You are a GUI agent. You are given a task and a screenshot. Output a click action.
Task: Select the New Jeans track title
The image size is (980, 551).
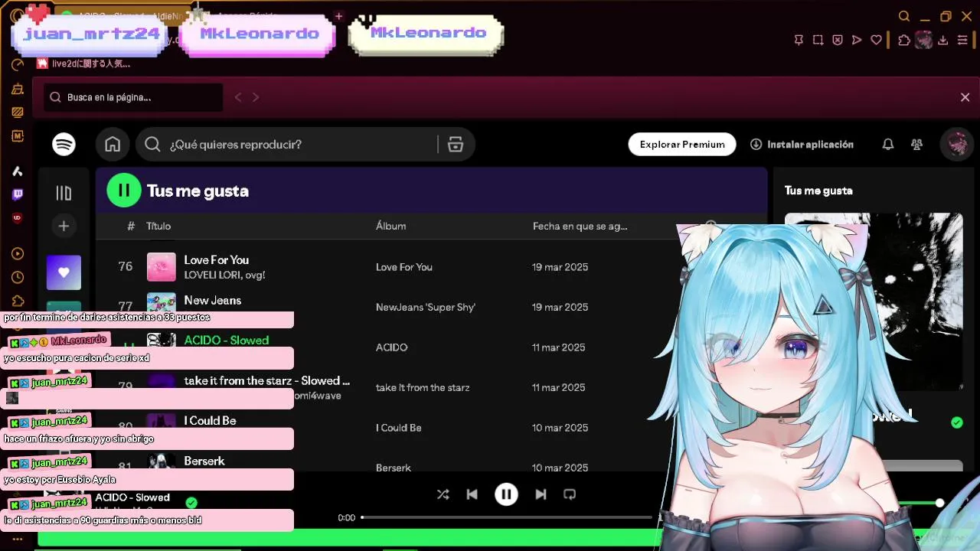pos(213,300)
